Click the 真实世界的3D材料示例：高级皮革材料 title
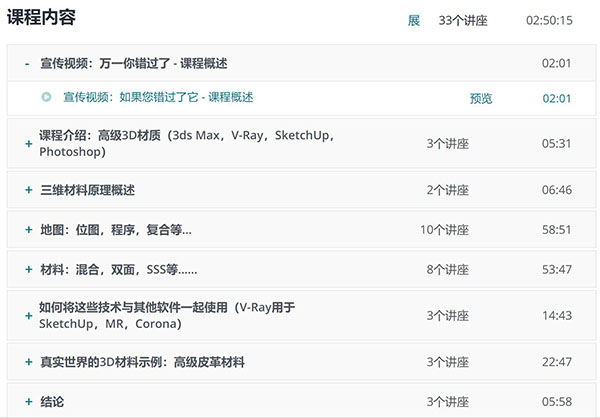 141,362
